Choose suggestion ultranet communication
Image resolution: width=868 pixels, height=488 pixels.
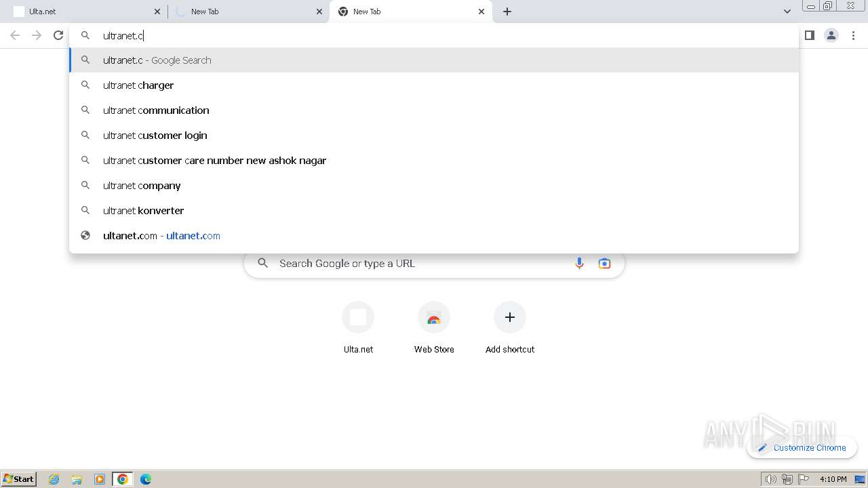pyautogui.click(x=434, y=110)
